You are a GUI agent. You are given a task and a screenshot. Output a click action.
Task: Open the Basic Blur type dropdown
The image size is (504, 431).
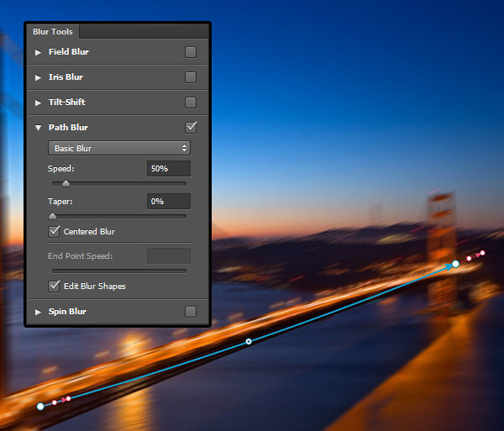point(119,148)
